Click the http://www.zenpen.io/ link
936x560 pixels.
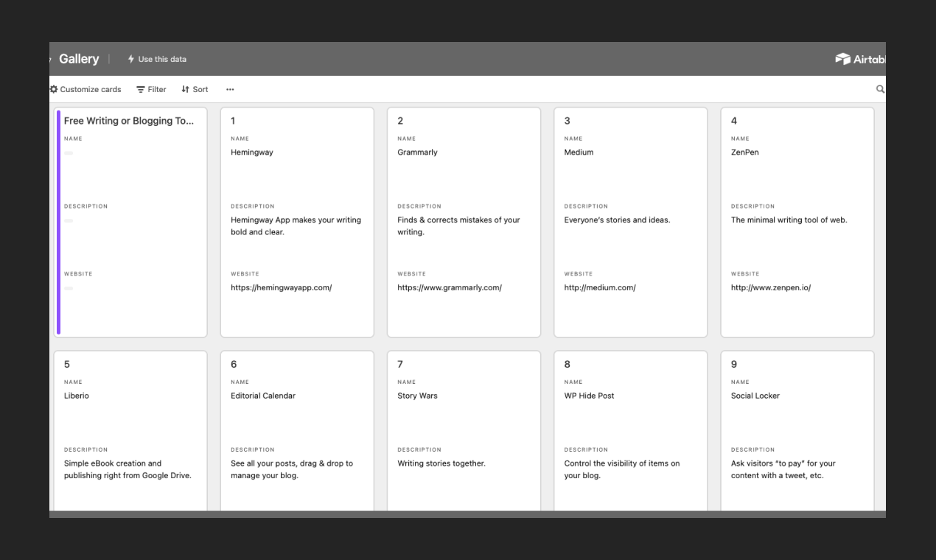(771, 287)
